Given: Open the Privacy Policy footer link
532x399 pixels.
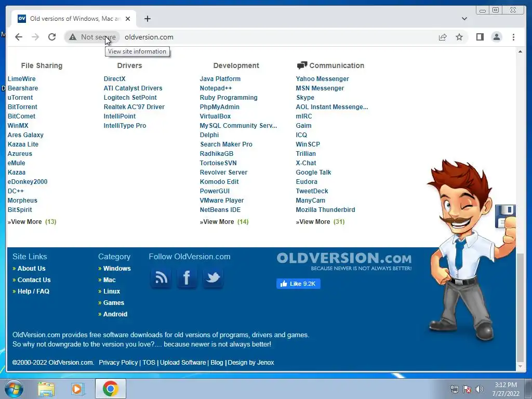Looking at the screenshot, I should pos(118,362).
